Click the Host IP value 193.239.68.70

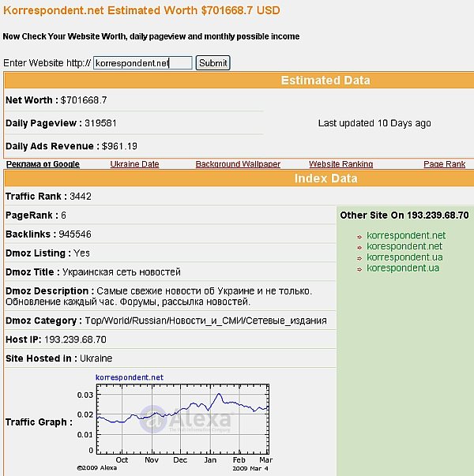tap(75, 339)
